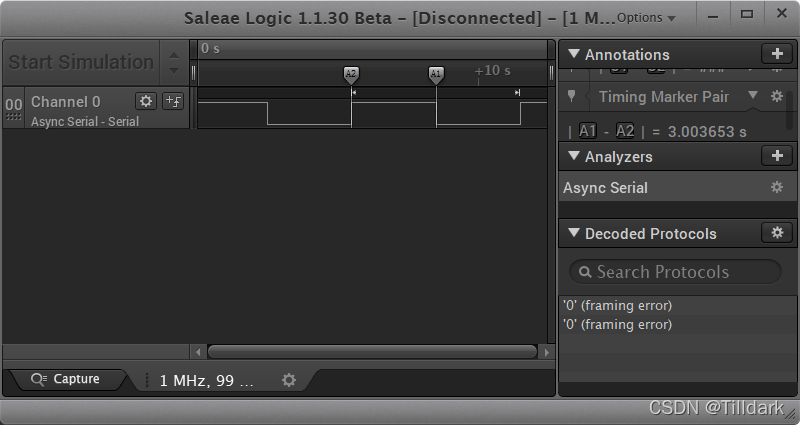Open Async Serial analyzer gear settings
800x425 pixels.
click(777, 187)
